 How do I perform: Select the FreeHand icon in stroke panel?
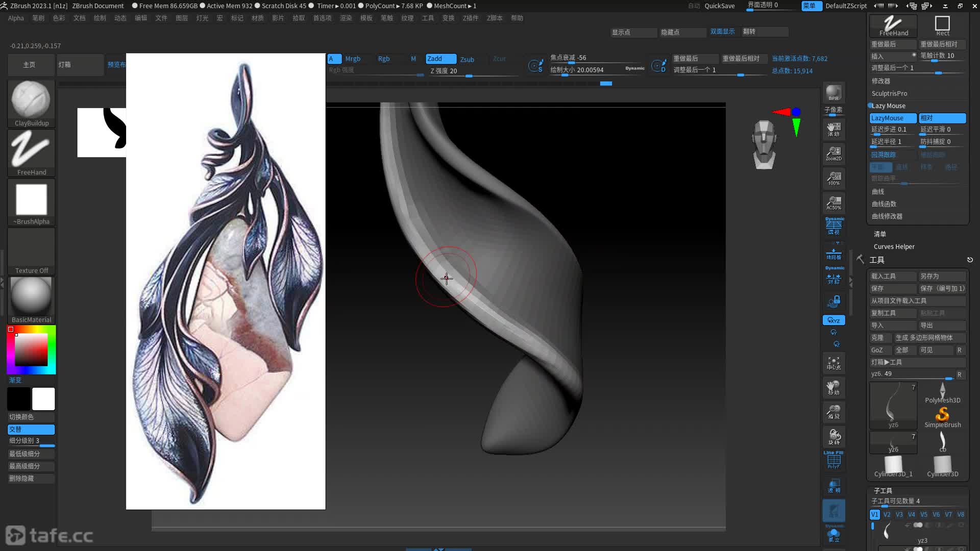[x=893, y=26]
